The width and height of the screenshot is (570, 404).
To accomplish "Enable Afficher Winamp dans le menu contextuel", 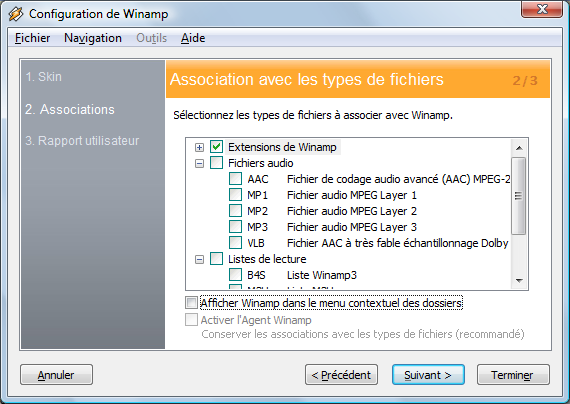I will tap(192, 303).
